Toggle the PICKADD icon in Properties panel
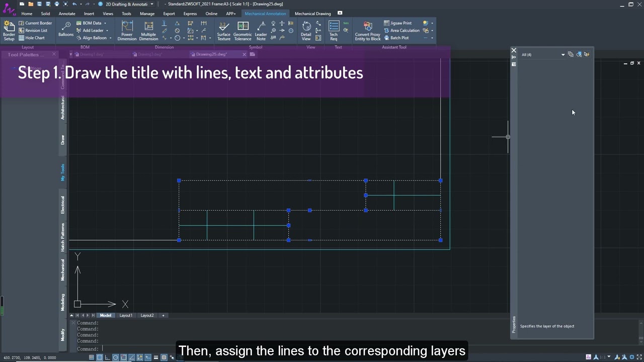Viewport: 644px width, 362px height. pos(571,54)
